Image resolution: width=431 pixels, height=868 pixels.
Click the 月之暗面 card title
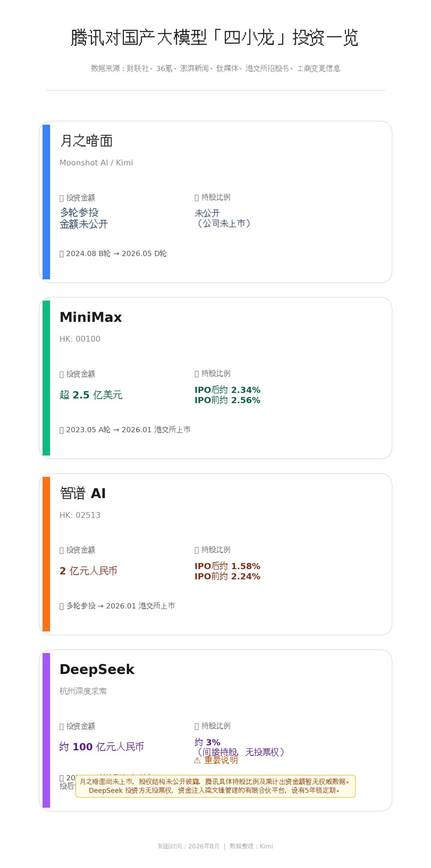coord(86,141)
